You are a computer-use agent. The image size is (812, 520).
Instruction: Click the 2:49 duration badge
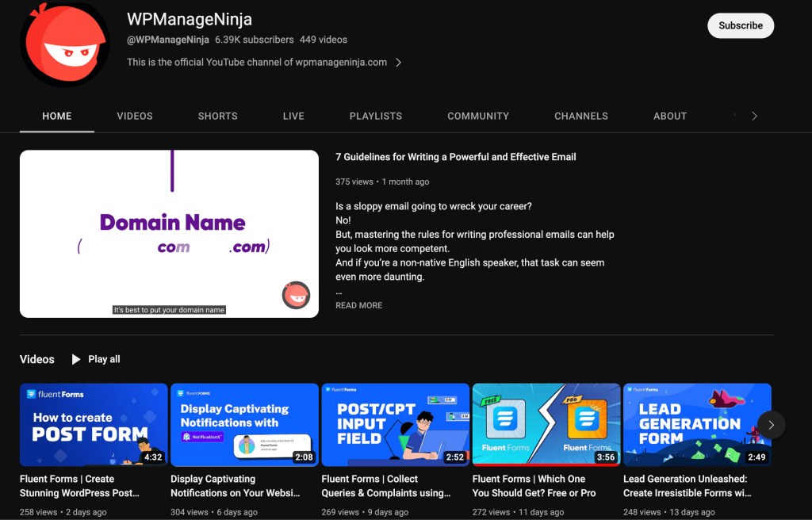pyautogui.click(x=756, y=457)
